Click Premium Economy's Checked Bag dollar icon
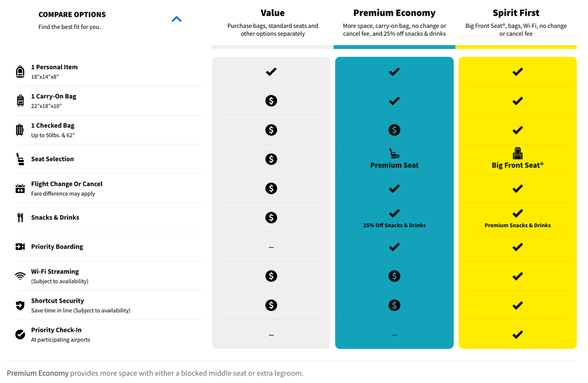This screenshot has width=588, height=383. 394,130
